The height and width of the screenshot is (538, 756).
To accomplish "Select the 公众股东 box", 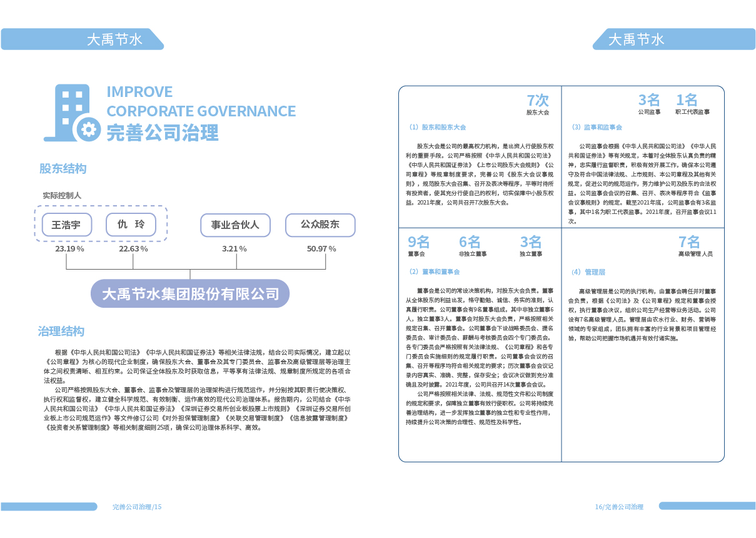I will [320, 225].
